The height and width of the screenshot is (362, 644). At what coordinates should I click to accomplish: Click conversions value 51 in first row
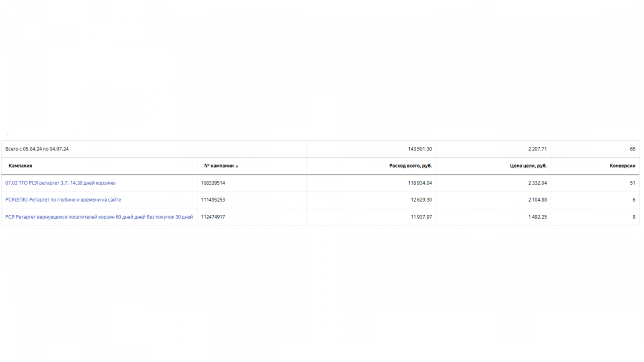coord(632,183)
